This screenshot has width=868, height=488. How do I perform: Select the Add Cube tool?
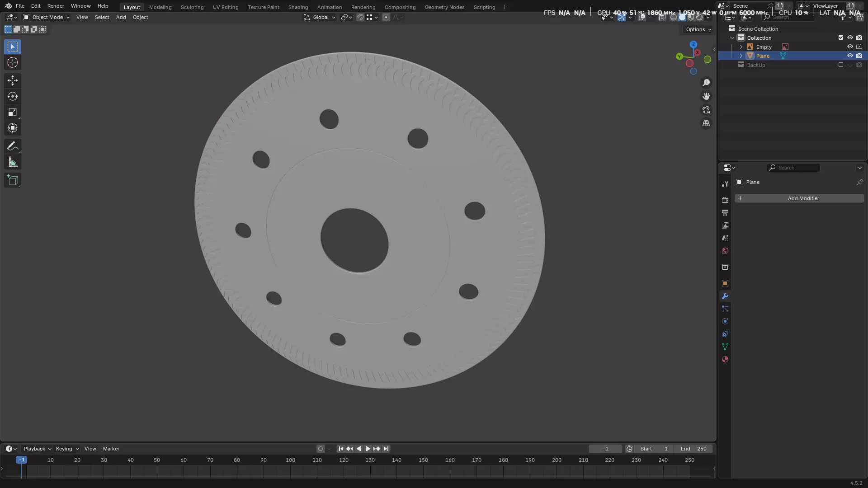tap(13, 180)
